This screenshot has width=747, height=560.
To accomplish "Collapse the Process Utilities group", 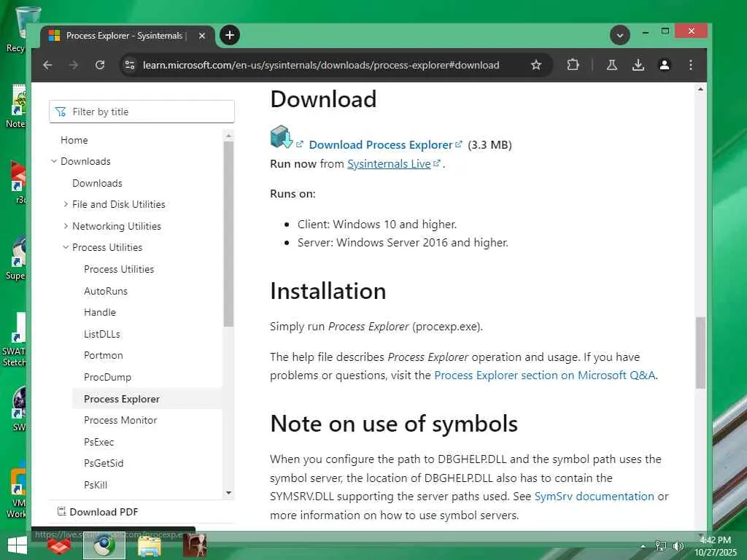I will click(66, 248).
